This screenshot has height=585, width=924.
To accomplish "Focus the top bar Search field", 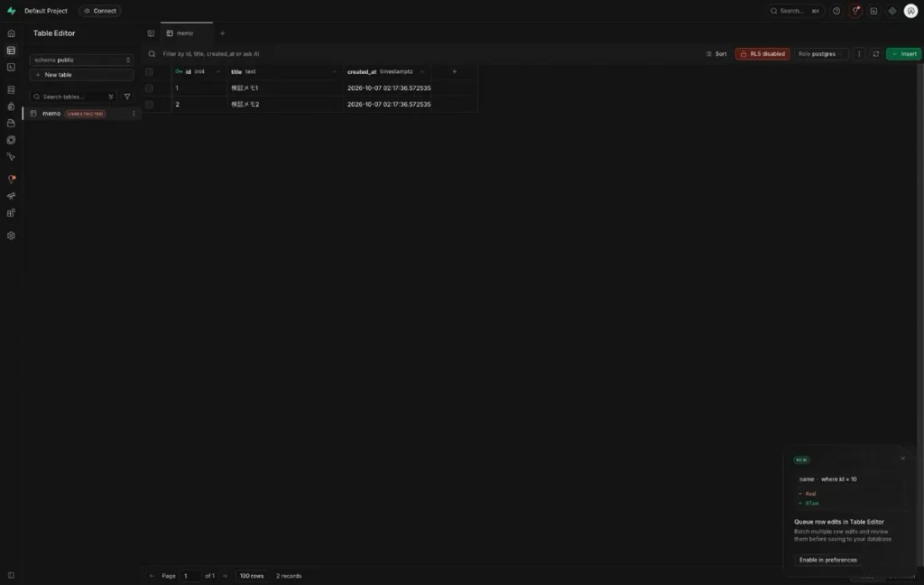I will tap(796, 11).
